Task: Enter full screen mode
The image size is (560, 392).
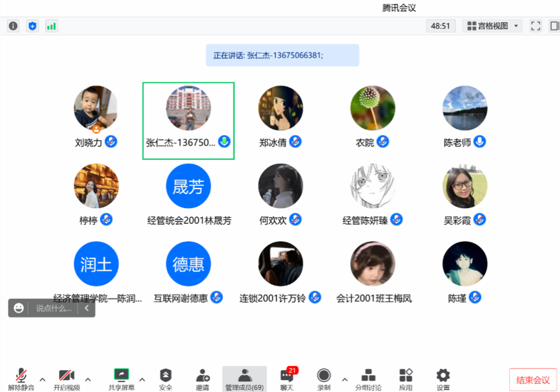Action: 535,26
